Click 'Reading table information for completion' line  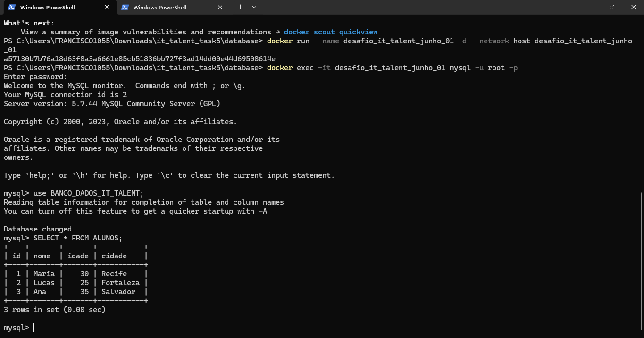[144, 202]
